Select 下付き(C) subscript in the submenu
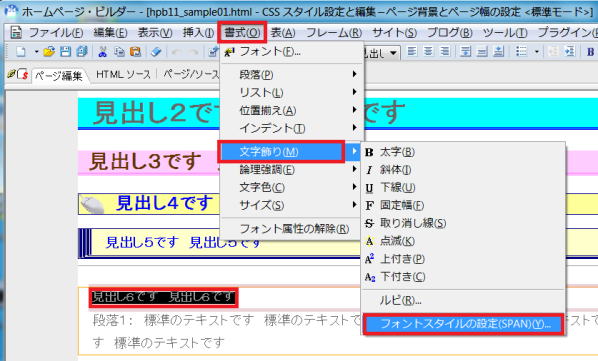The height and width of the screenshot is (361, 598). click(463, 277)
